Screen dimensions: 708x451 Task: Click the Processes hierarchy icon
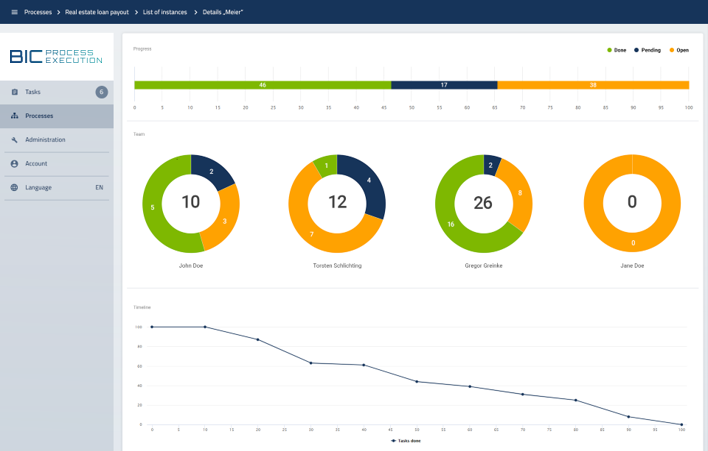(14, 116)
